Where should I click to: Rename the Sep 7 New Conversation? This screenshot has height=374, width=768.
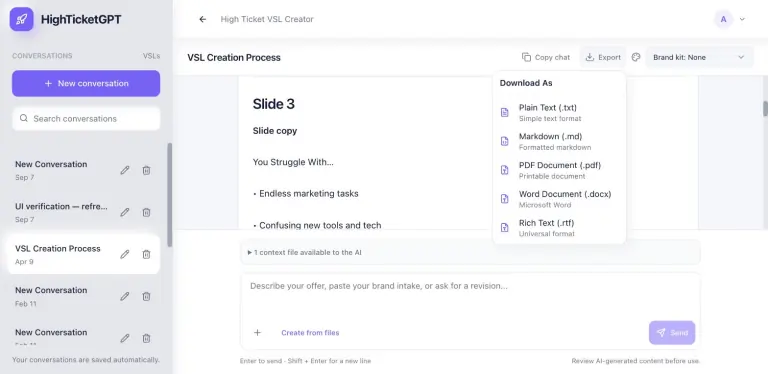pyautogui.click(x=125, y=170)
